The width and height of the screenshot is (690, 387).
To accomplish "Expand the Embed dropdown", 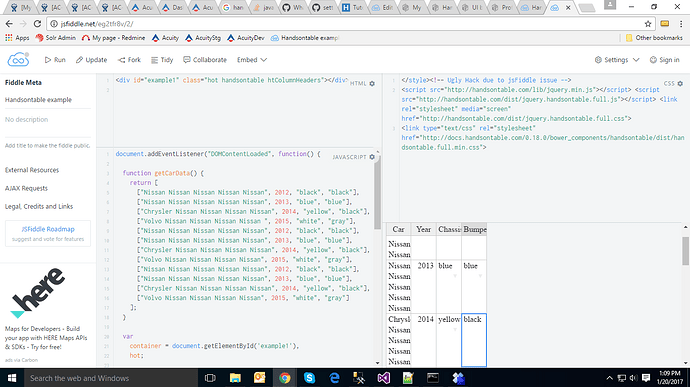I will 252,60.
